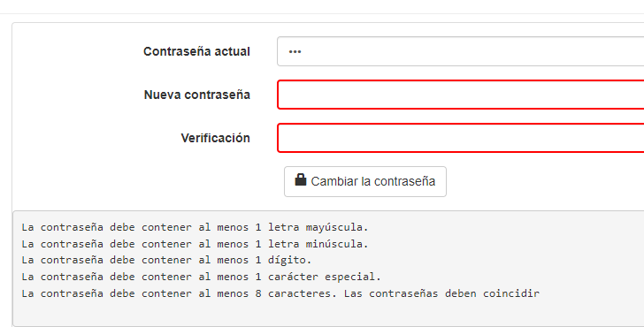Focus the Nueva contraseña input field
Image resolution: width=644 pixels, height=327 pixels.
point(460,95)
